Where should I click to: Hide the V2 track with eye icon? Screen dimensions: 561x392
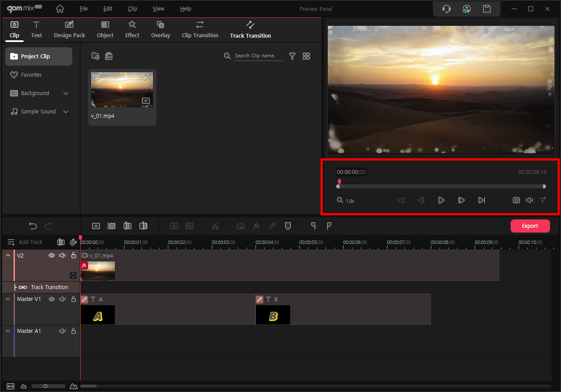pos(52,255)
